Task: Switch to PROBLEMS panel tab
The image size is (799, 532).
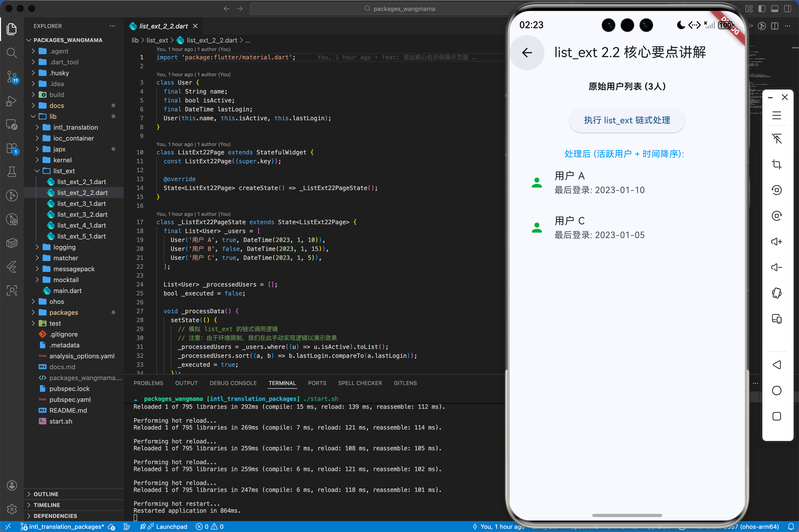Action: click(148, 383)
